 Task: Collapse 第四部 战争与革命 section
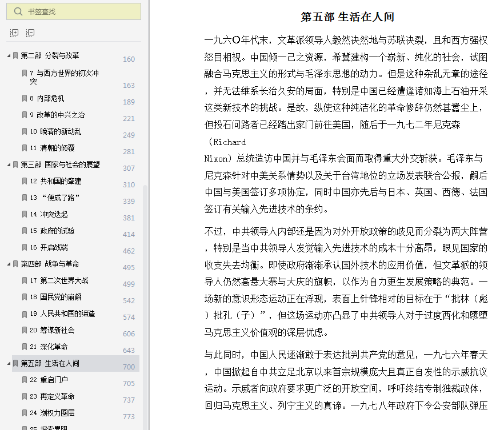[x=9, y=264]
